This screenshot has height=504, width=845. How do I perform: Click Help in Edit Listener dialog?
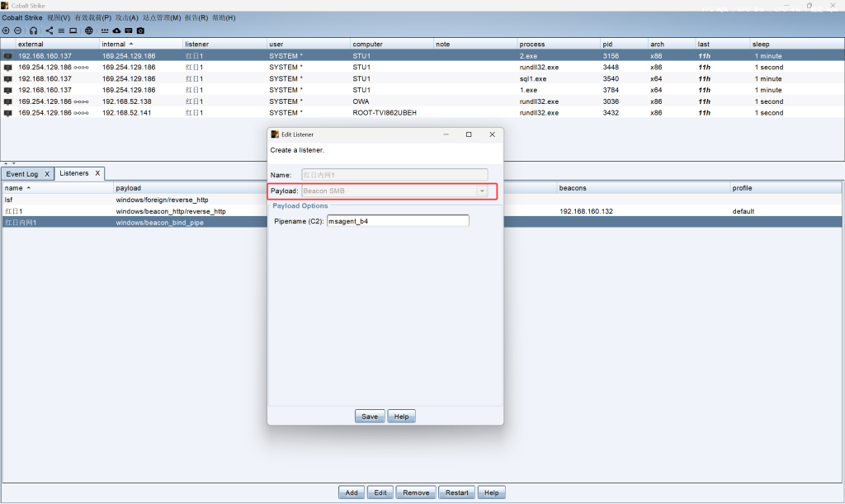(x=402, y=417)
